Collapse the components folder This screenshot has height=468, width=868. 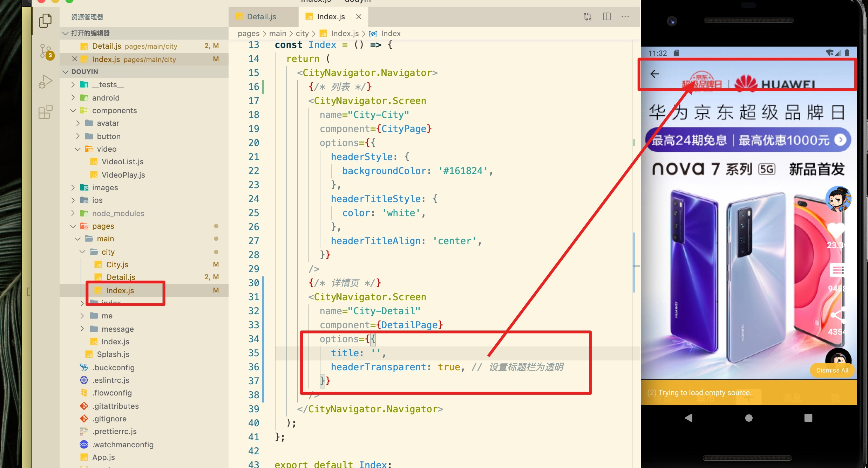coord(73,110)
